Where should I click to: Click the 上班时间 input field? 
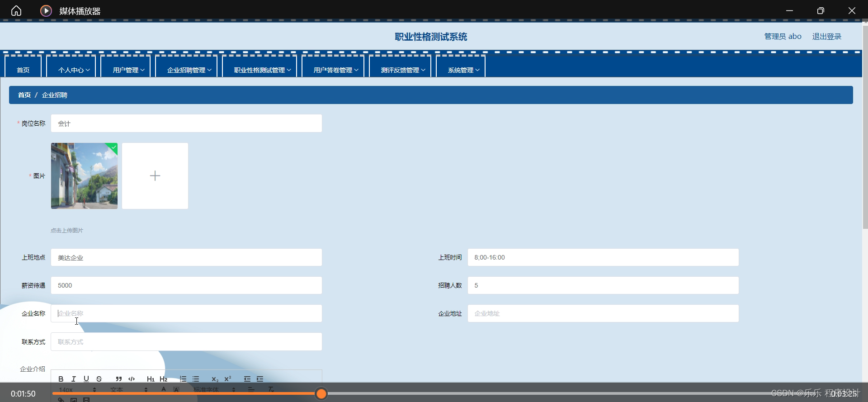[603, 257]
